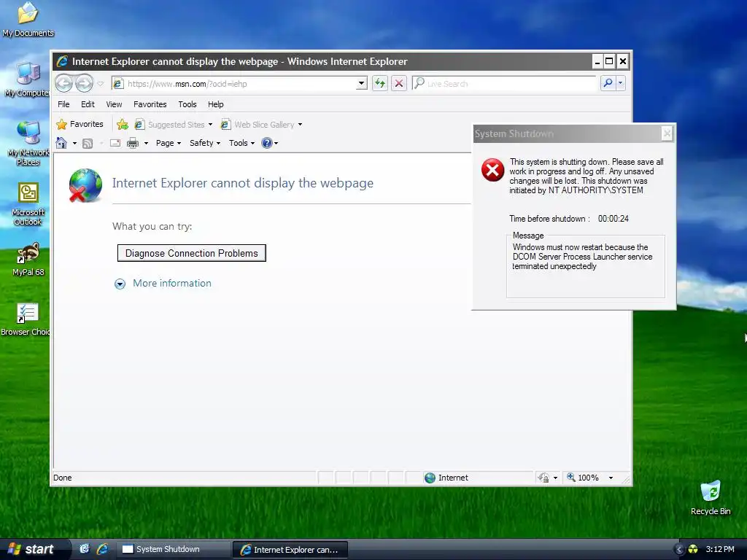747x560 pixels.
Task: Open Browser Choice desktop shortcut
Action: pyautogui.click(x=26, y=319)
